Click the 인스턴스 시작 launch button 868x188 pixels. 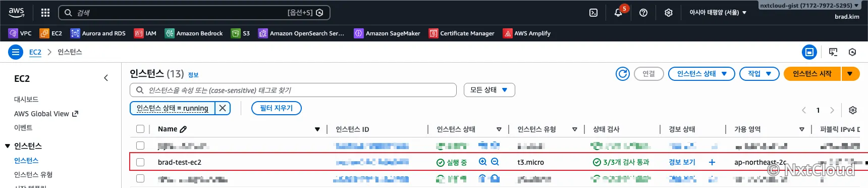coord(812,74)
